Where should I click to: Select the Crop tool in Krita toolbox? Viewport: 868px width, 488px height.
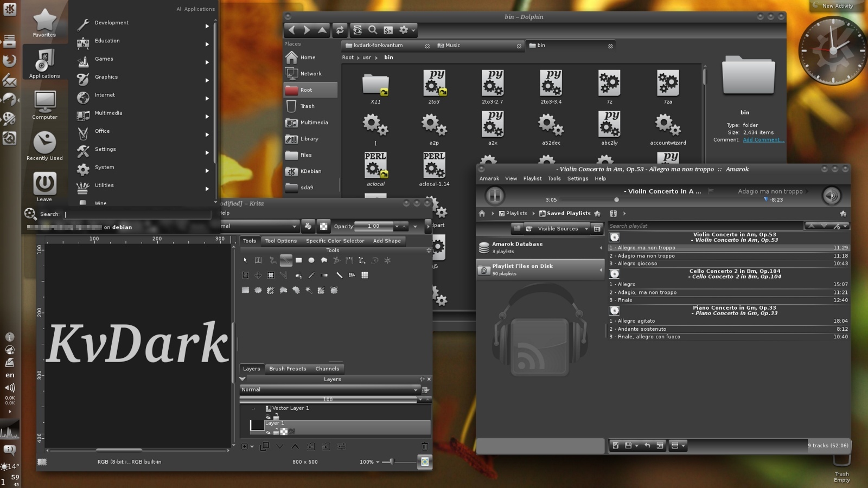click(245, 275)
